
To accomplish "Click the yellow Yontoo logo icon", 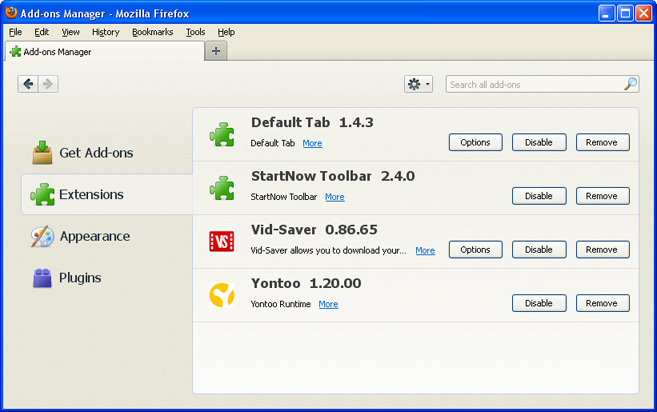I will point(222,295).
